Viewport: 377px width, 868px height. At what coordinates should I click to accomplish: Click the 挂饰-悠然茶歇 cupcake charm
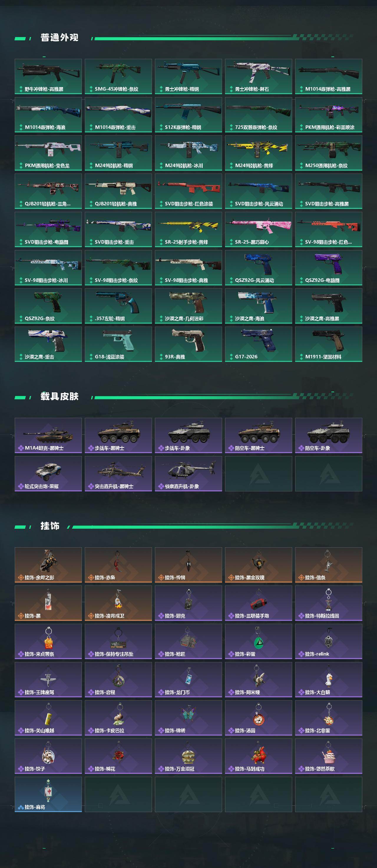click(329, 756)
